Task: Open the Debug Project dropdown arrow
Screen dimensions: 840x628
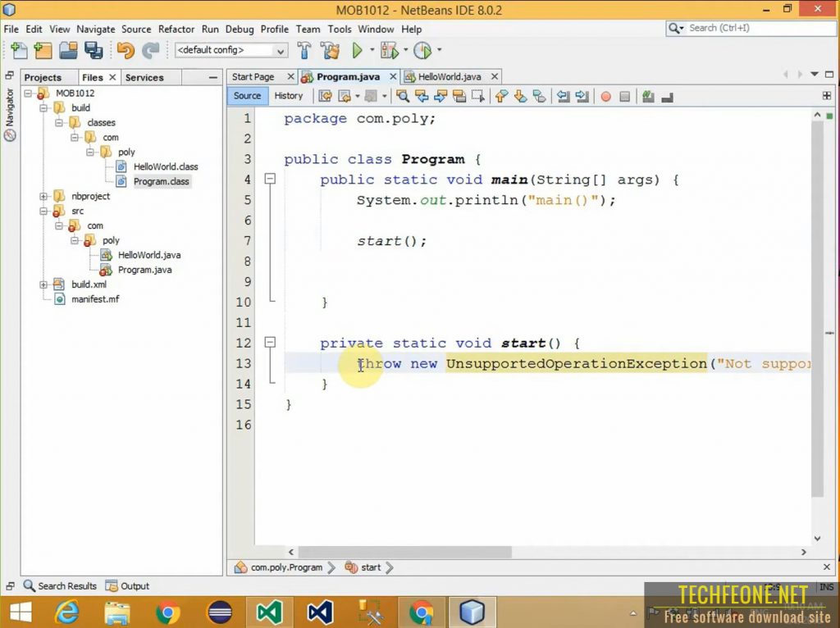Action: (x=405, y=50)
